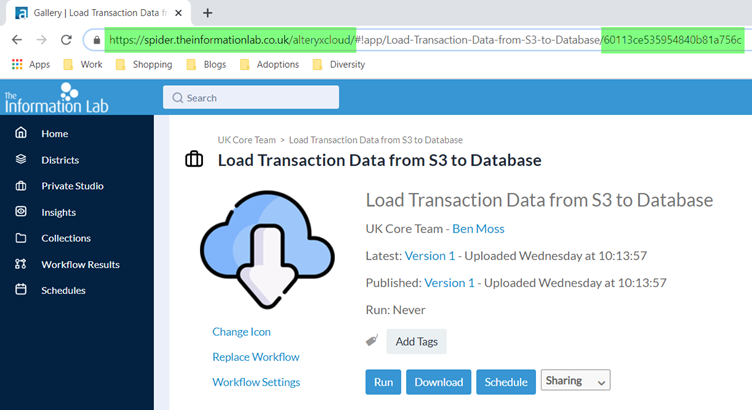752x410 pixels.
Task: Click the large gray workflow heading text
Action: (x=540, y=200)
